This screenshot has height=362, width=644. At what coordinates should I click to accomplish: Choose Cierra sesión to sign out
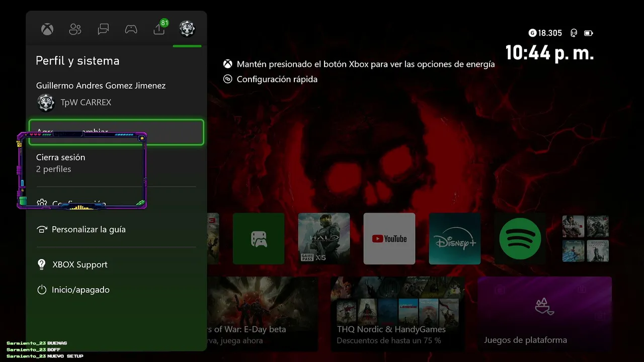[116, 163]
